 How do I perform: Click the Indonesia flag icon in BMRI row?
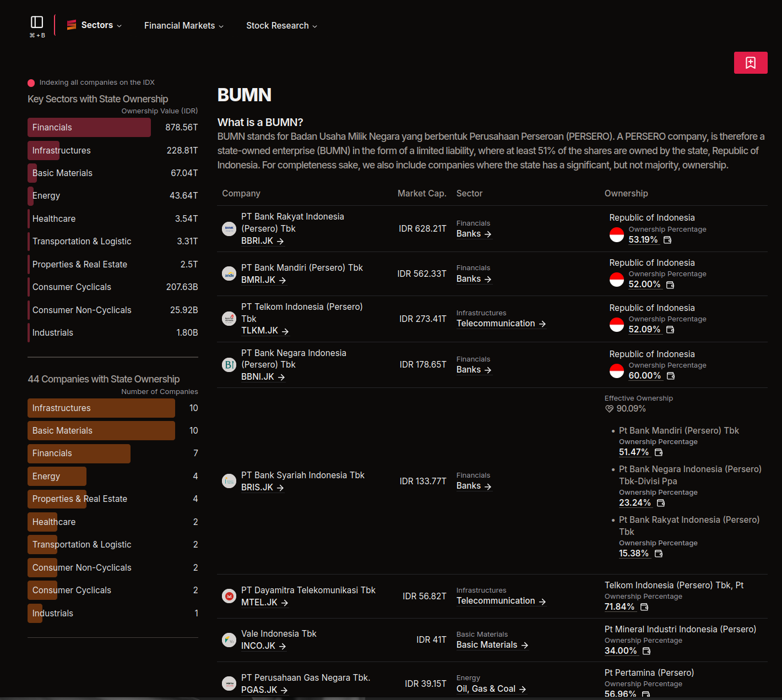(x=617, y=280)
